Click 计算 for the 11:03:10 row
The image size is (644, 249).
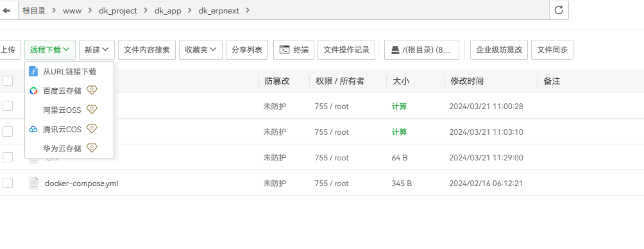pyautogui.click(x=399, y=132)
